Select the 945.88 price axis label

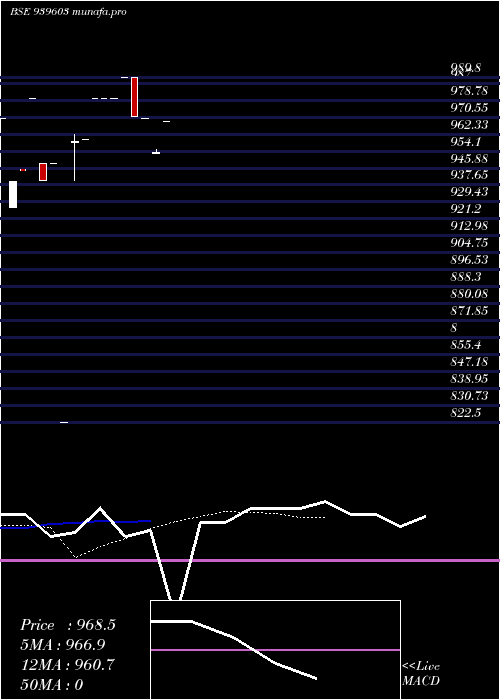(x=469, y=159)
